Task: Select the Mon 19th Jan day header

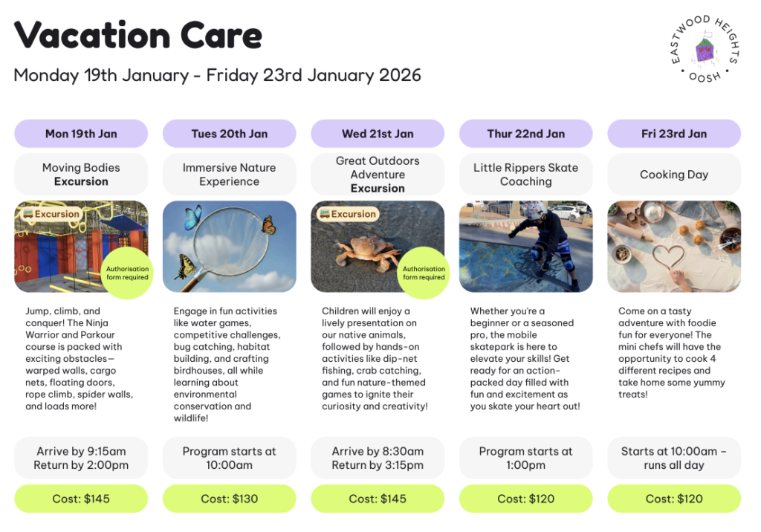Action: coord(81,134)
